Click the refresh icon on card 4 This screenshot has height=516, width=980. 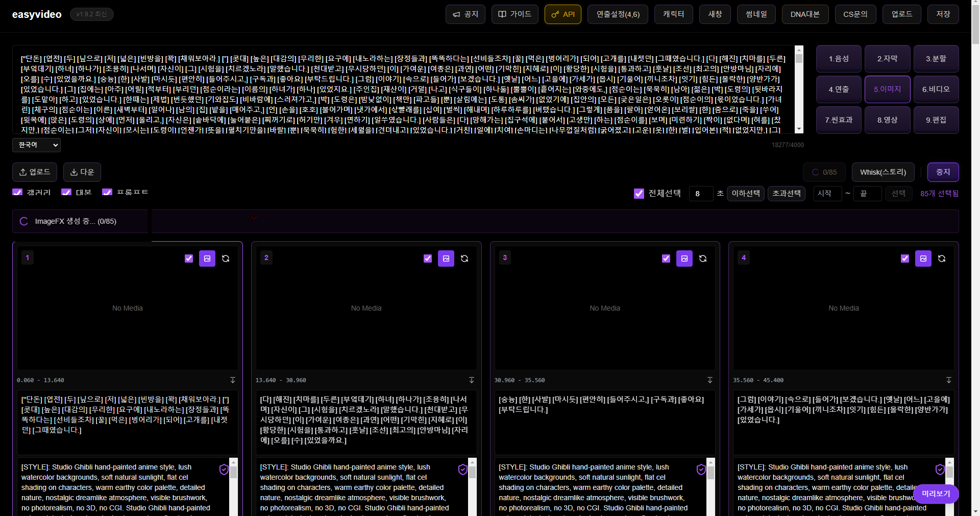pos(942,259)
